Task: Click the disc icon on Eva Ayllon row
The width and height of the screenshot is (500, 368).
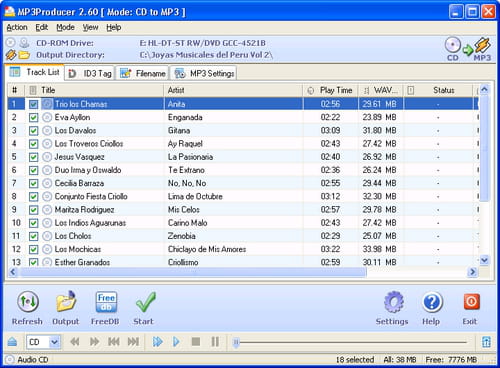Action: pos(47,117)
